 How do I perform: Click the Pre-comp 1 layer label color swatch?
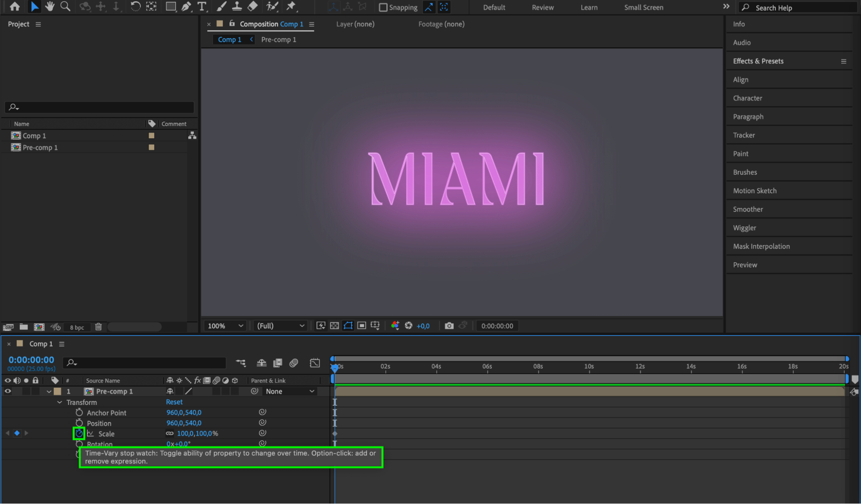[57, 391]
